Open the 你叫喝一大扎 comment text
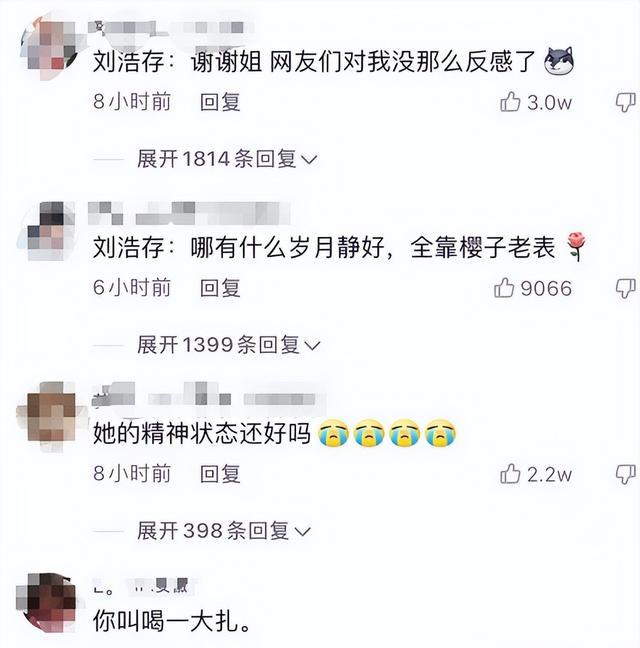Image resolution: width=640 pixels, height=648 pixels. 171,621
